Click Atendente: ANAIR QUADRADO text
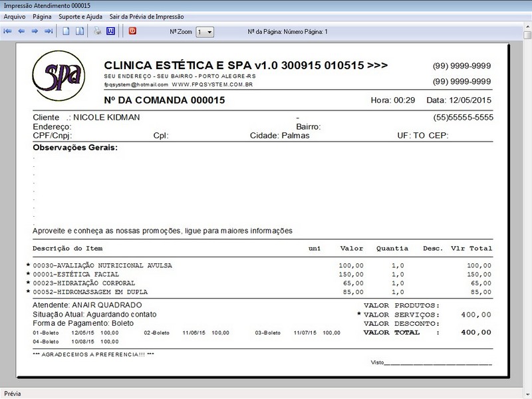 click(x=87, y=305)
